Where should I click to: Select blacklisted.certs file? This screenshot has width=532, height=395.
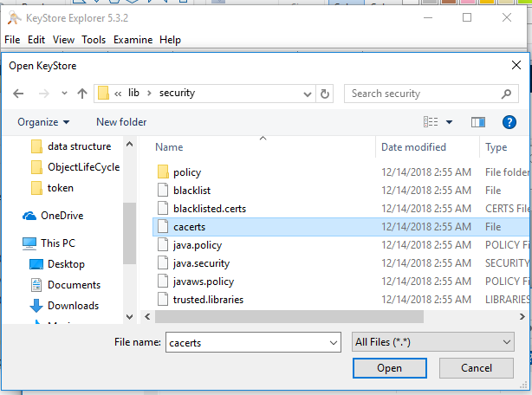click(210, 209)
